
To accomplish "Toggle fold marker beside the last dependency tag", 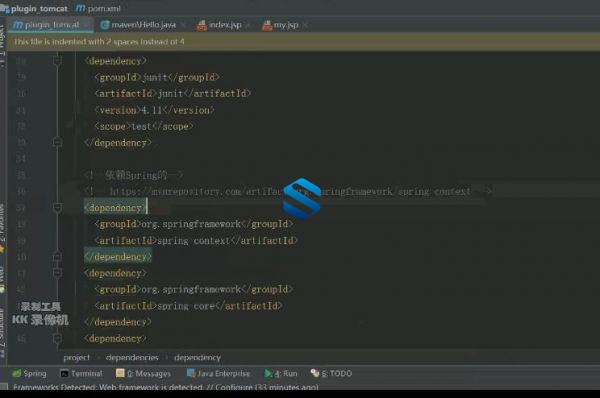I will pos(57,338).
